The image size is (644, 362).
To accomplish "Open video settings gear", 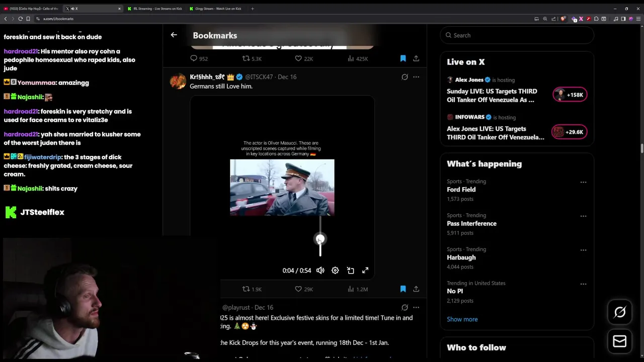I will coord(335,270).
